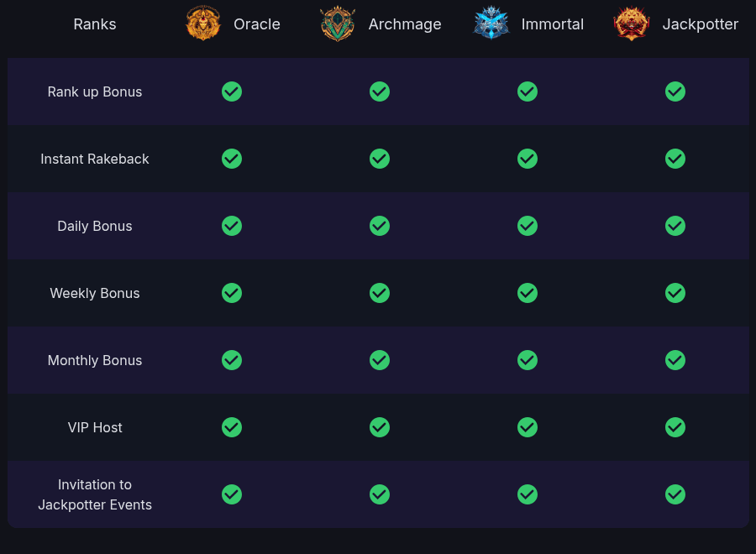Click Oracle's Rank up Bonus checkmark
Viewport: 756px width, 554px height.
pyautogui.click(x=232, y=91)
